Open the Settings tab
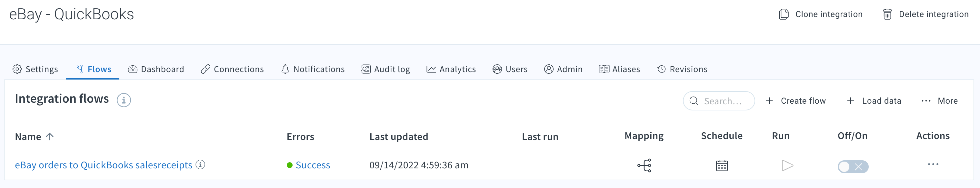 point(35,69)
